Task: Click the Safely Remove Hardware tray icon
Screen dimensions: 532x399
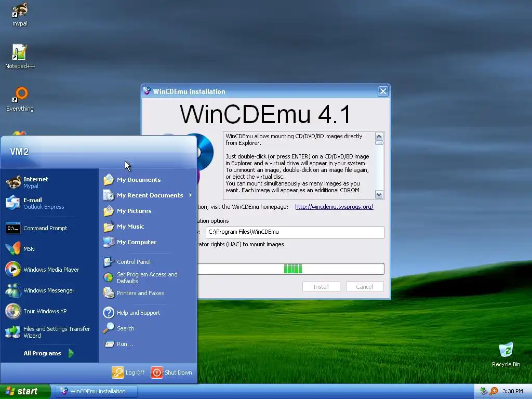Action: click(x=484, y=391)
